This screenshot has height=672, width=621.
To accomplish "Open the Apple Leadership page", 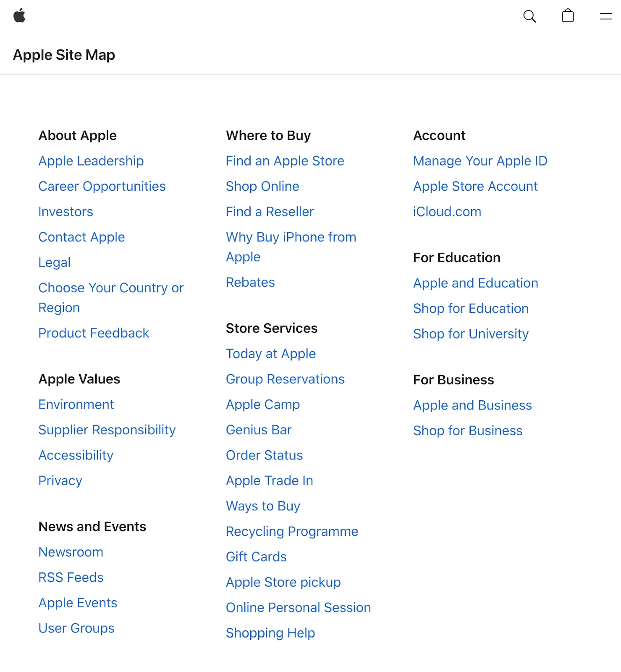I will [x=91, y=161].
